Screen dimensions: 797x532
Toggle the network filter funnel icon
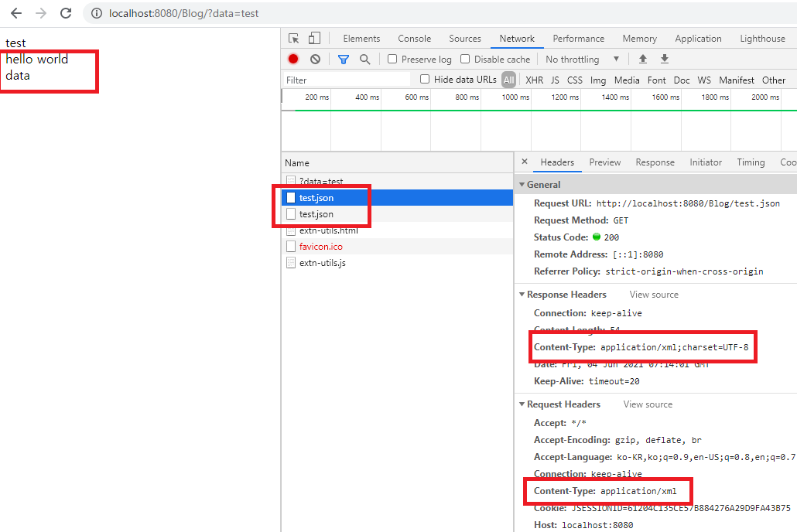tap(344, 60)
